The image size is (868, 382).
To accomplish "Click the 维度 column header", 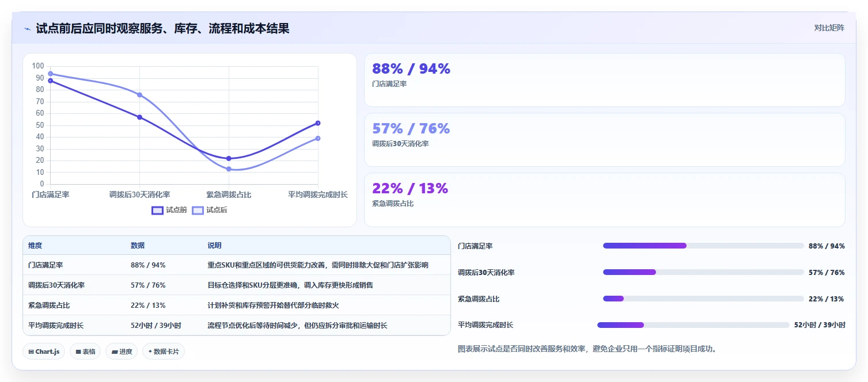I will tap(35, 246).
